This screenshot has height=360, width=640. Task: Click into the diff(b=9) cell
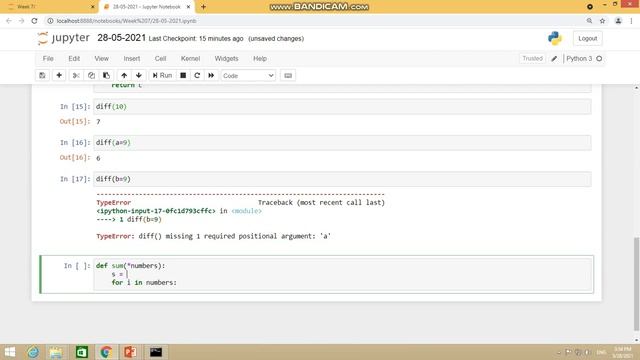tap(342, 179)
